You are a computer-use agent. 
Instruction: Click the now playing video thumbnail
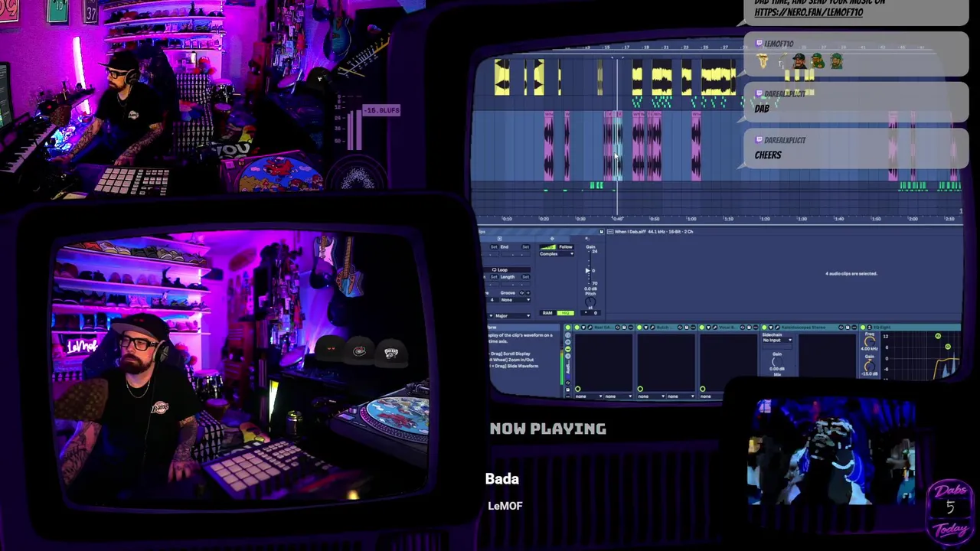pos(831,452)
